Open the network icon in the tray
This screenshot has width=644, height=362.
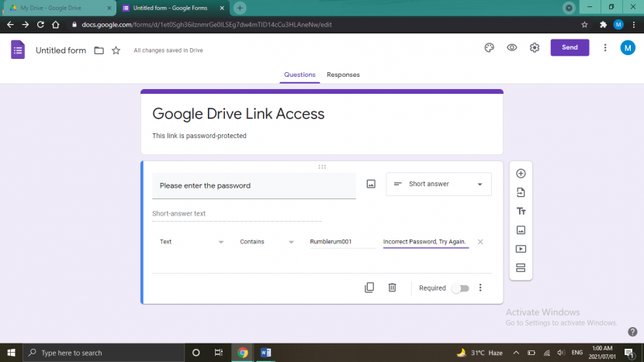tap(547, 353)
